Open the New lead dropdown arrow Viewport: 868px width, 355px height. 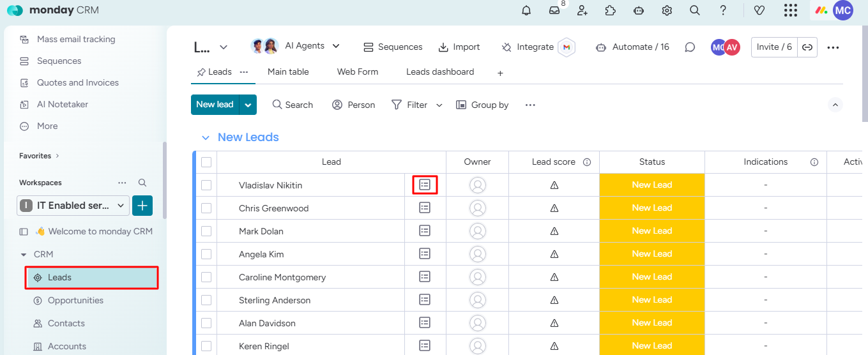coord(248,105)
